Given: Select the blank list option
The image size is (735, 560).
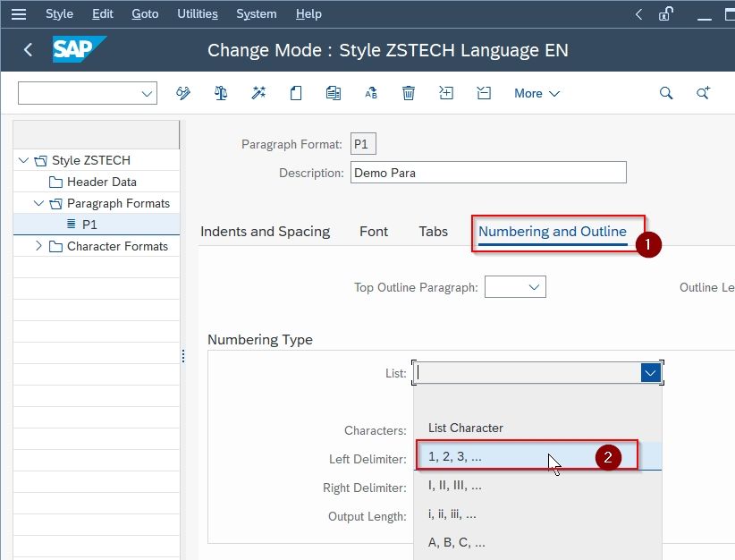Looking at the screenshot, I should pyautogui.click(x=537, y=400).
